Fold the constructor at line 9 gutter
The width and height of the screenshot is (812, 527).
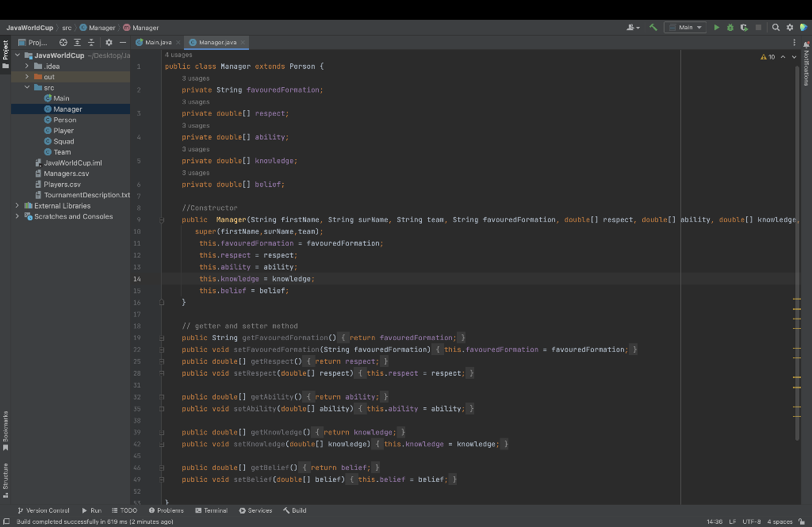pos(162,220)
